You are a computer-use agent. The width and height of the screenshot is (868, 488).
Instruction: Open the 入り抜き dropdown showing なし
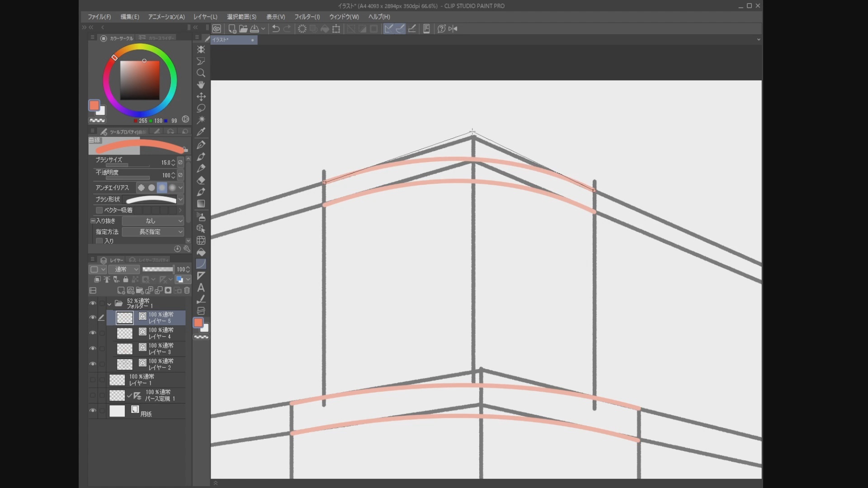click(x=153, y=221)
